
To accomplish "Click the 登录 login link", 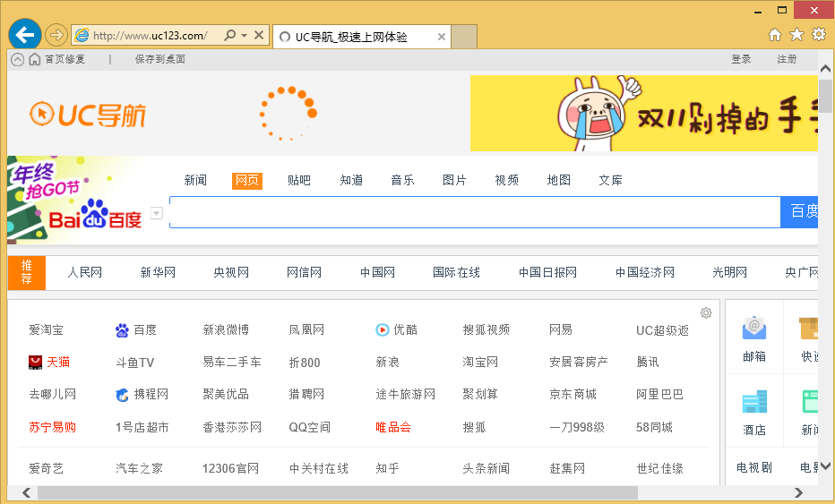I will (x=741, y=59).
